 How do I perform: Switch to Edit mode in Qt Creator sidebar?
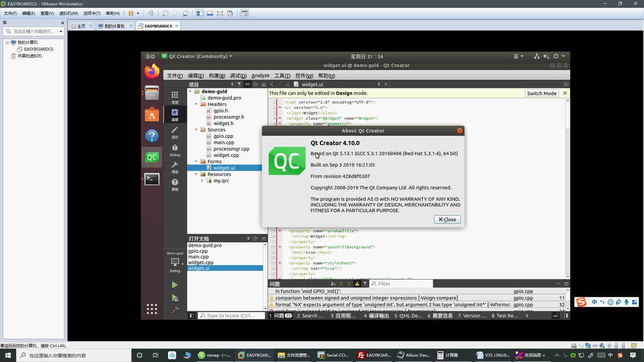(x=175, y=115)
